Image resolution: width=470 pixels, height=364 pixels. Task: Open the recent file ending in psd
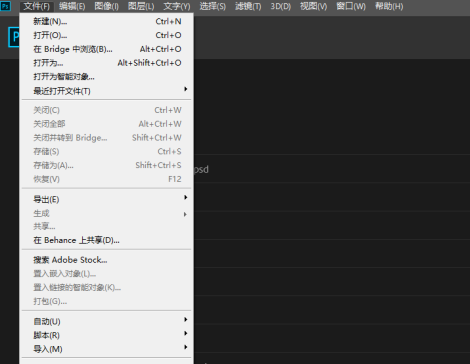click(x=201, y=169)
